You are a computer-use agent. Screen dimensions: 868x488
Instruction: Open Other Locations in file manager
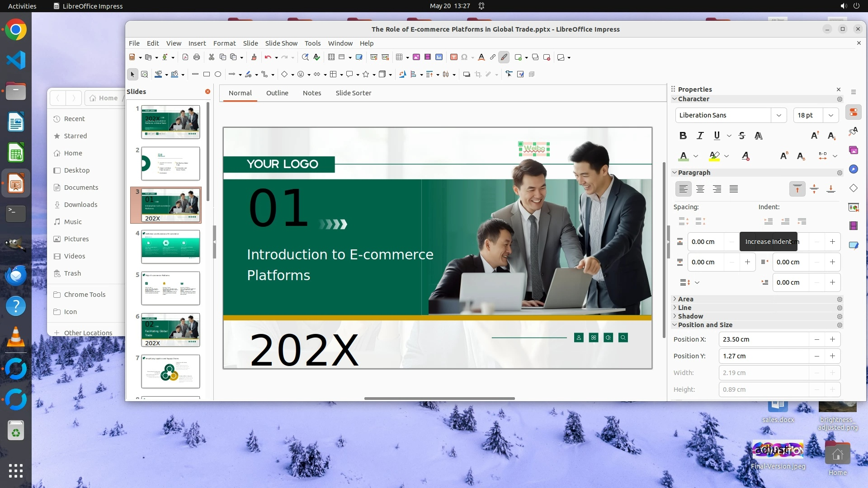point(88,333)
